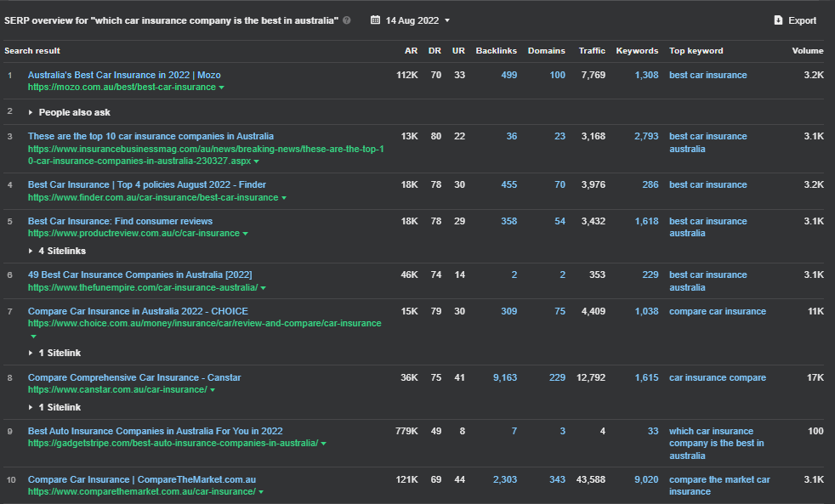Visit the mozo.com.au/best/best-car-insurance URL

[x=122, y=87]
